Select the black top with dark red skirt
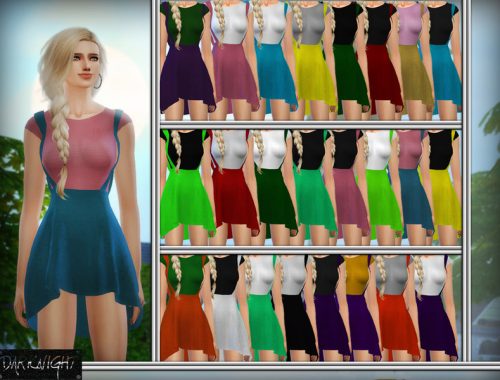The height and width of the screenshot is (380, 500). tap(383, 60)
